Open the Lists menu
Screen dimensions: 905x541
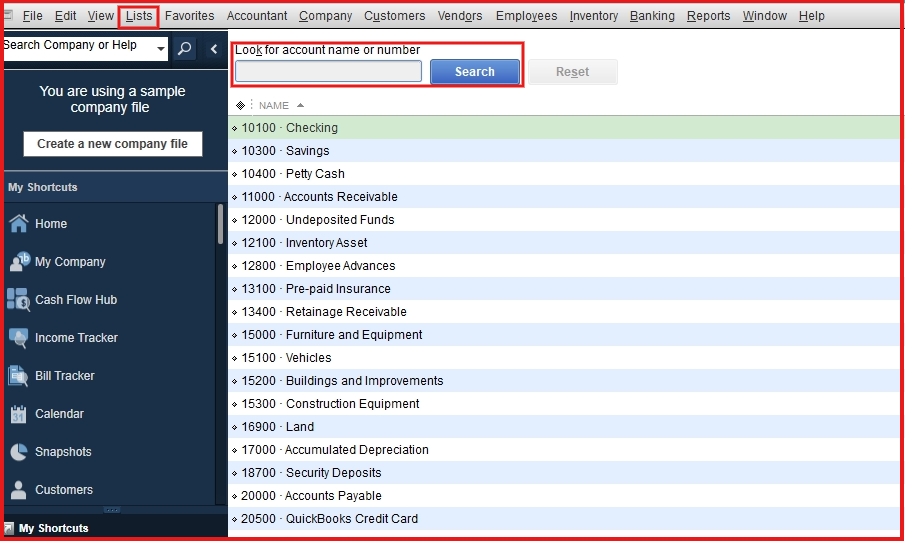139,16
